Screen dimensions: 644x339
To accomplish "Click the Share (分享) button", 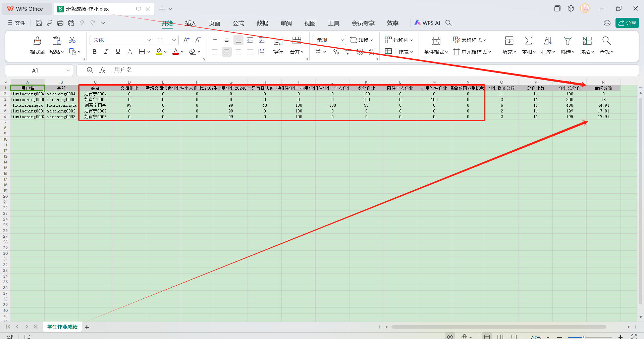I will click(x=627, y=23).
